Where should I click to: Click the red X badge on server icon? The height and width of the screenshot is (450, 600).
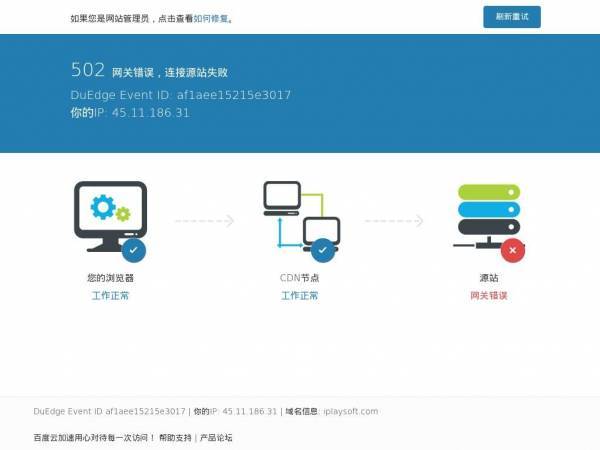click(513, 251)
